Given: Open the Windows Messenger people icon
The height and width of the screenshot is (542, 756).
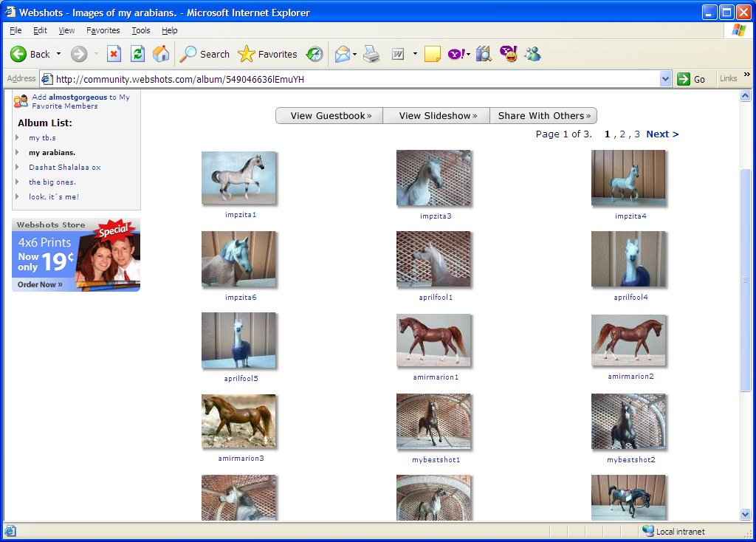Looking at the screenshot, I should (533, 54).
